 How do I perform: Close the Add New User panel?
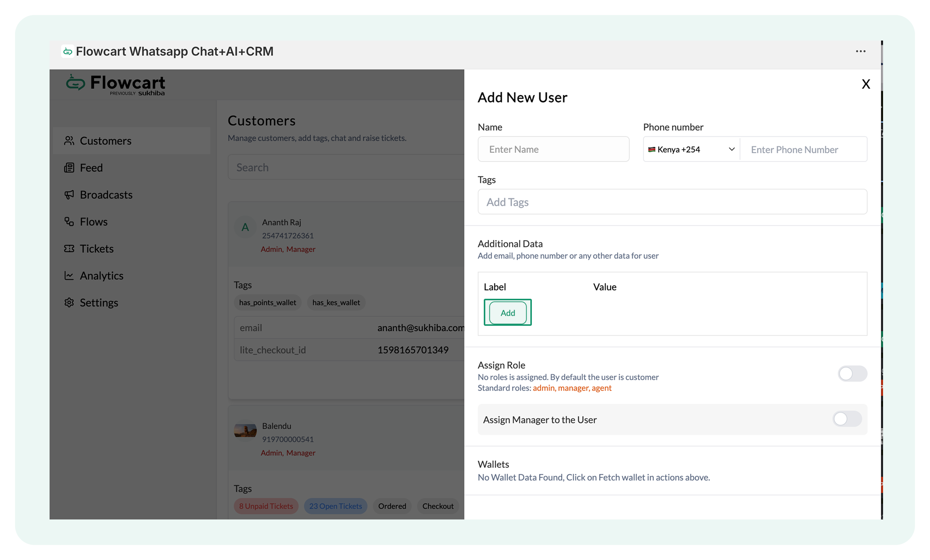pos(865,84)
